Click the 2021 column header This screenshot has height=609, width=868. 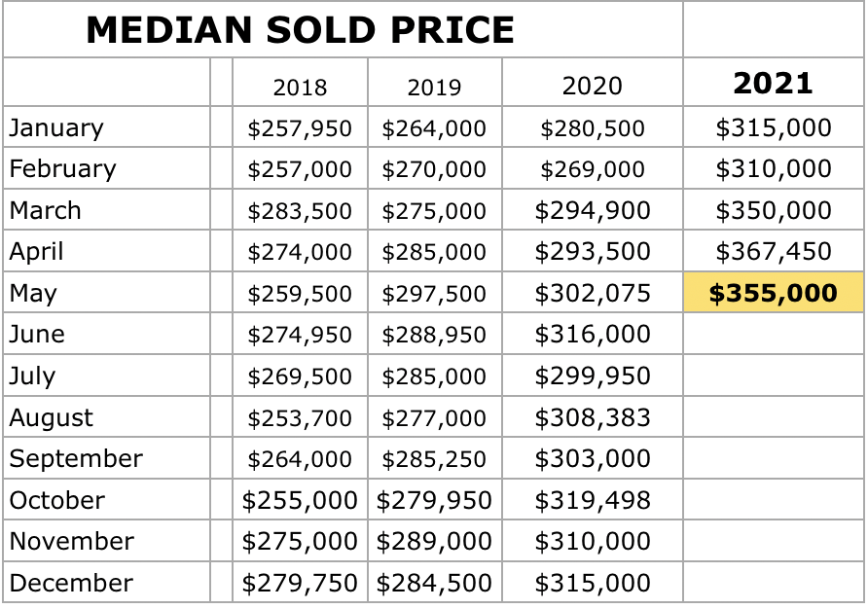[773, 84]
